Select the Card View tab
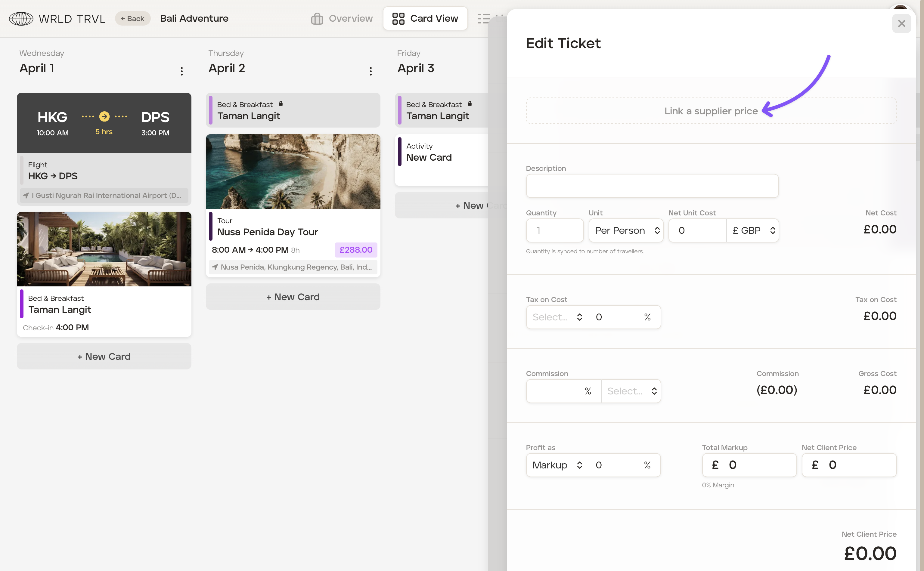The height and width of the screenshot is (571, 924). pos(425,19)
